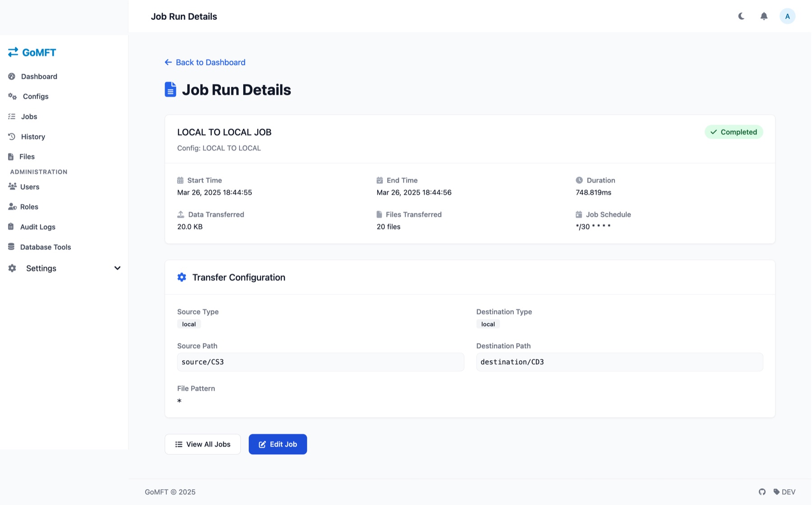Click the Destination Type local badge

(488, 324)
